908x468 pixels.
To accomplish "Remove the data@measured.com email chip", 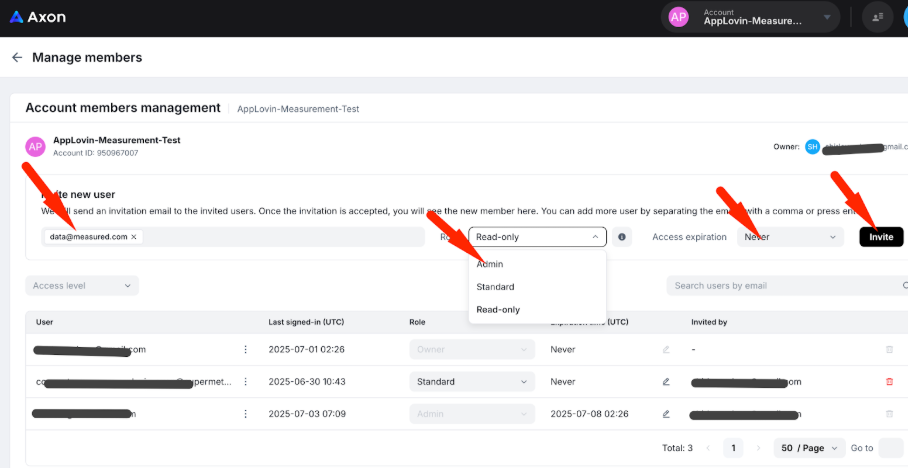I will [x=134, y=237].
